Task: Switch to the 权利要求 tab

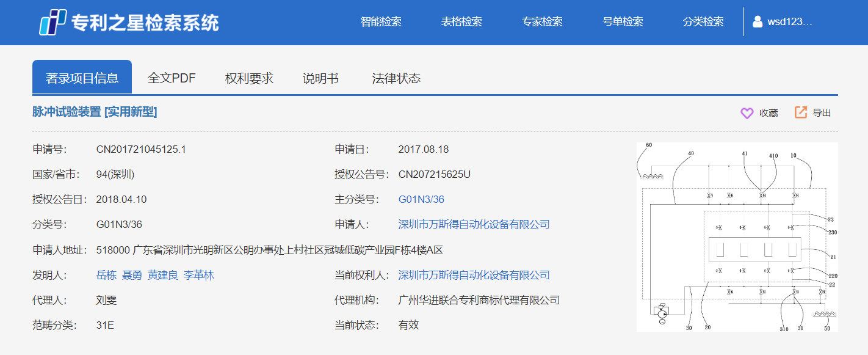Action: pyautogui.click(x=249, y=78)
